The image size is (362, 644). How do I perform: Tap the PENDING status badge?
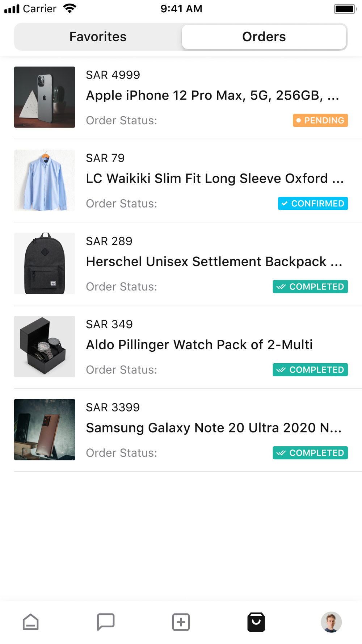point(320,120)
